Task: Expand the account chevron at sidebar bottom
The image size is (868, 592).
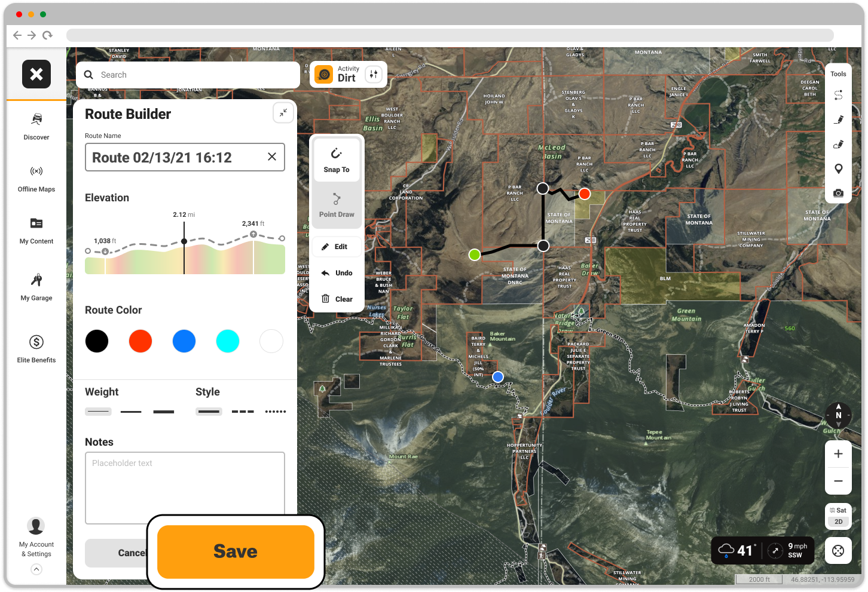Action: 36,569
